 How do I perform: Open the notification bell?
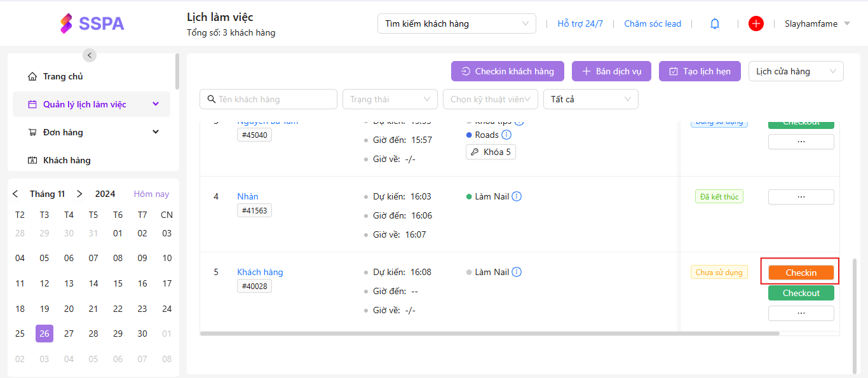(x=715, y=24)
